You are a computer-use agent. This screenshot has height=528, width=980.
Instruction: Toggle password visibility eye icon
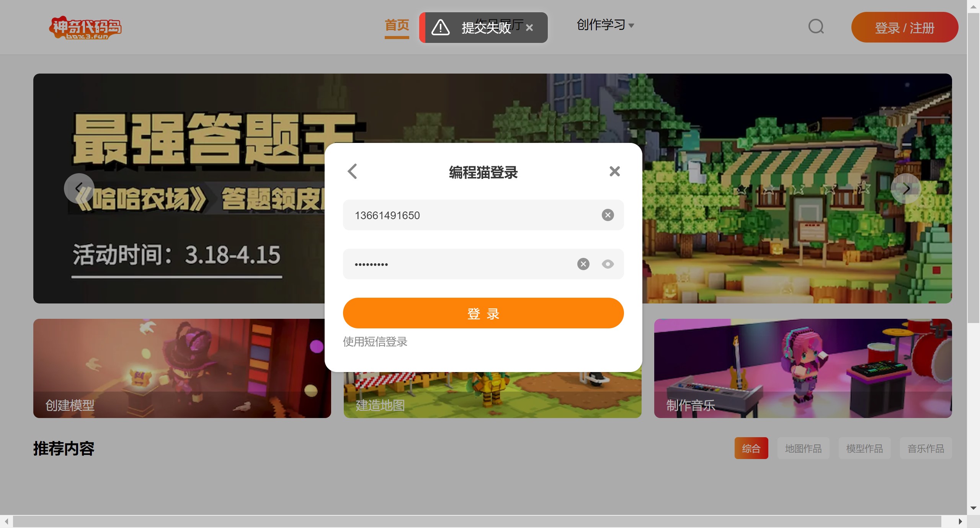[x=608, y=264]
